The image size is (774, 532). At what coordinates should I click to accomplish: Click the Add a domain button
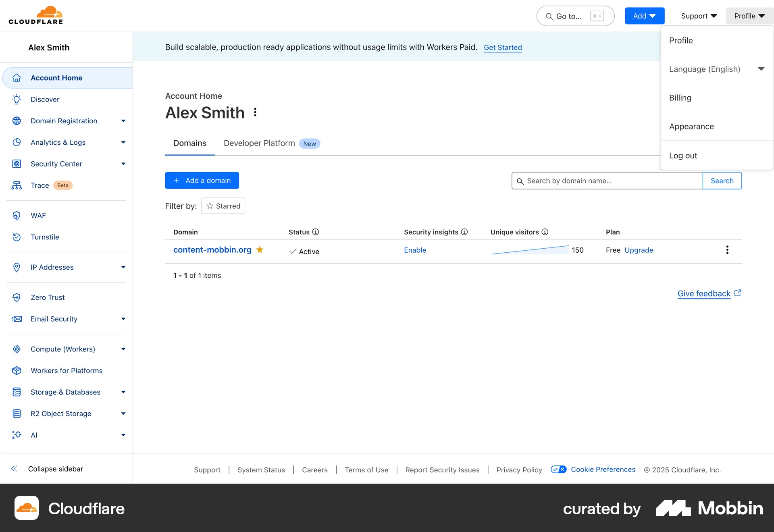pyautogui.click(x=202, y=180)
